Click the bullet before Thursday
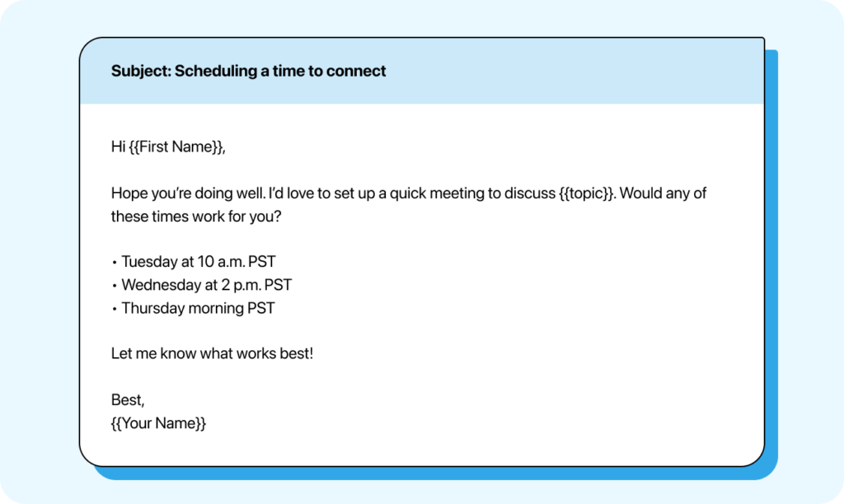Image resolution: width=844 pixels, height=504 pixels. [x=114, y=309]
